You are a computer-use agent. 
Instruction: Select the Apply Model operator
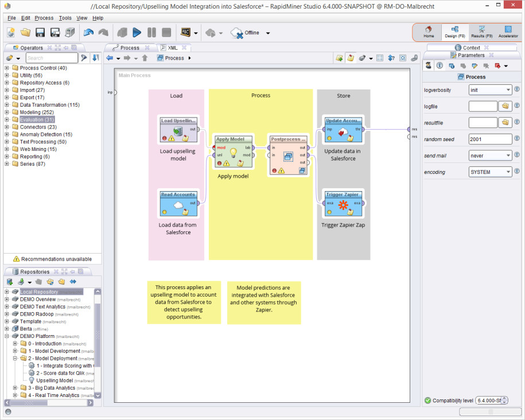pos(234,151)
